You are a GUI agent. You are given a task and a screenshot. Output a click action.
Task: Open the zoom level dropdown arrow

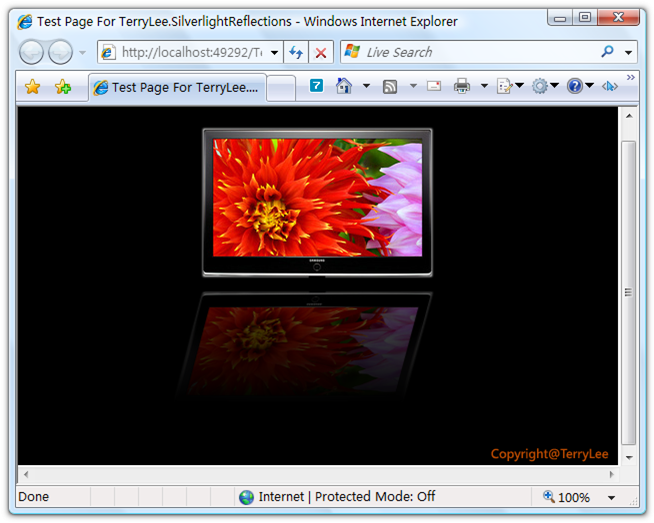pos(611,498)
